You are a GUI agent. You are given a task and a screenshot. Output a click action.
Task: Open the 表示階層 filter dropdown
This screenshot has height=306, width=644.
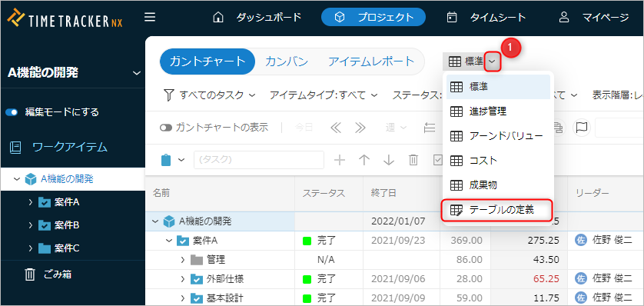618,95
